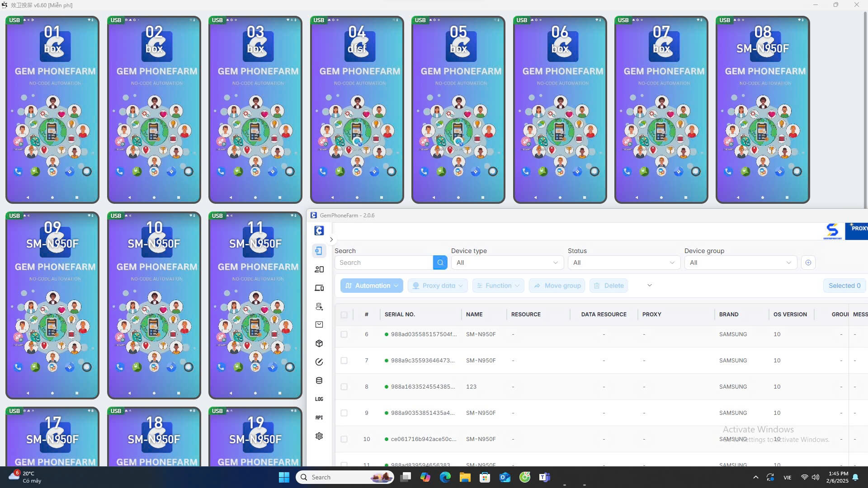This screenshot has height=488, width=868.
Task: Check the box for row 9 device
Action: click(x=344, y=413)
